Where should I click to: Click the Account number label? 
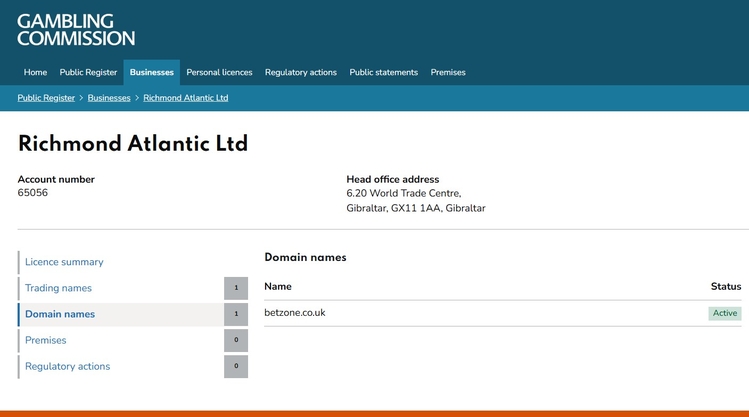pyautogui.click(x=56, y=180)
